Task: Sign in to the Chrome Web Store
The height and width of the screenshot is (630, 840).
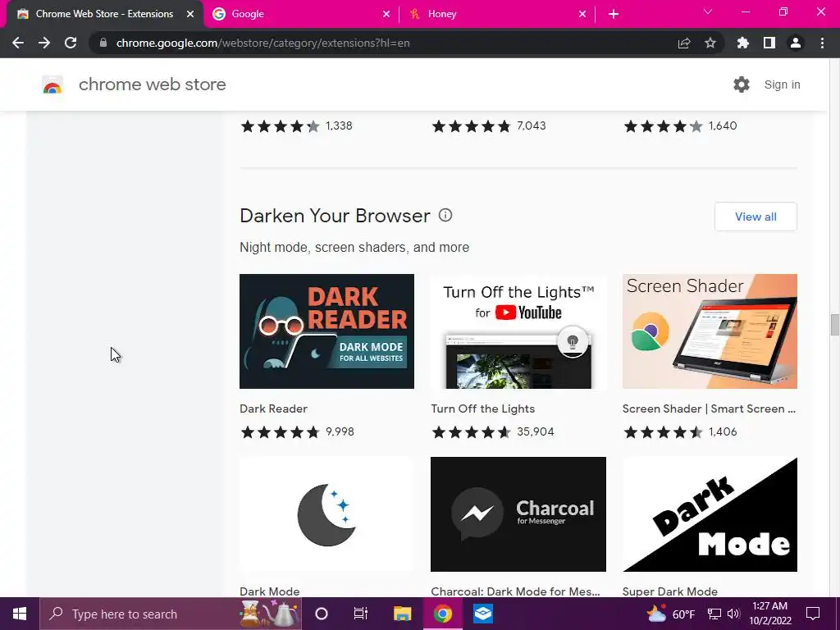Action: 782,84
